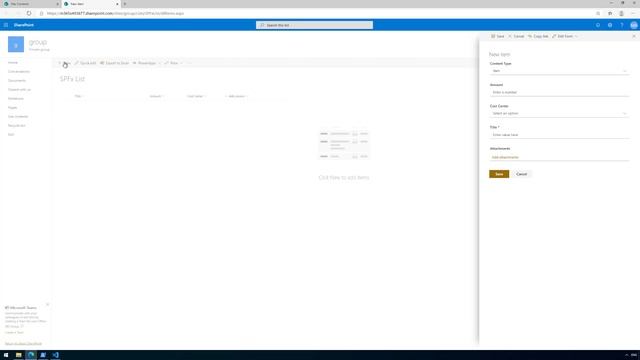Open the settings gear in SharePoint header
The height and width of the screenshot is (360, 640).
pos(610,25)
